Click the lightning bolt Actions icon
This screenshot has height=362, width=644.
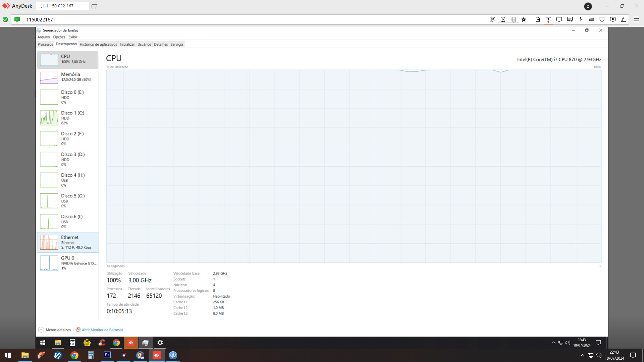[581, 19]
